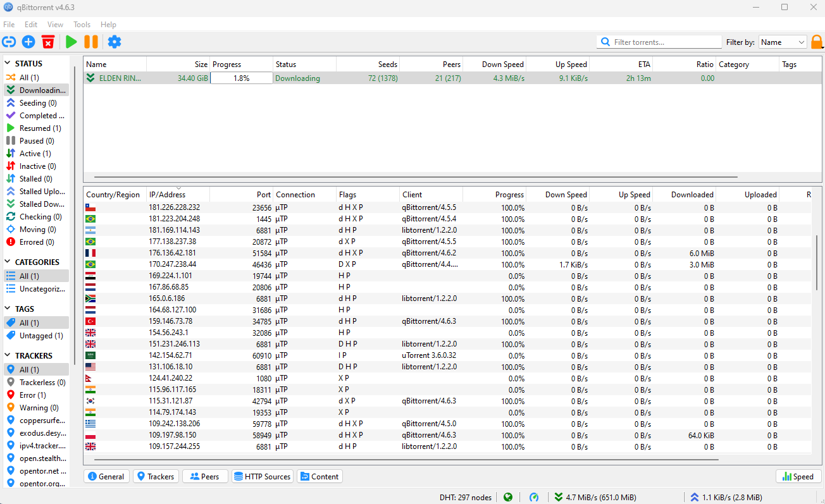Switch to the HTTP Sources tab
Screen dimensions: 825x504
click(262, 477)
